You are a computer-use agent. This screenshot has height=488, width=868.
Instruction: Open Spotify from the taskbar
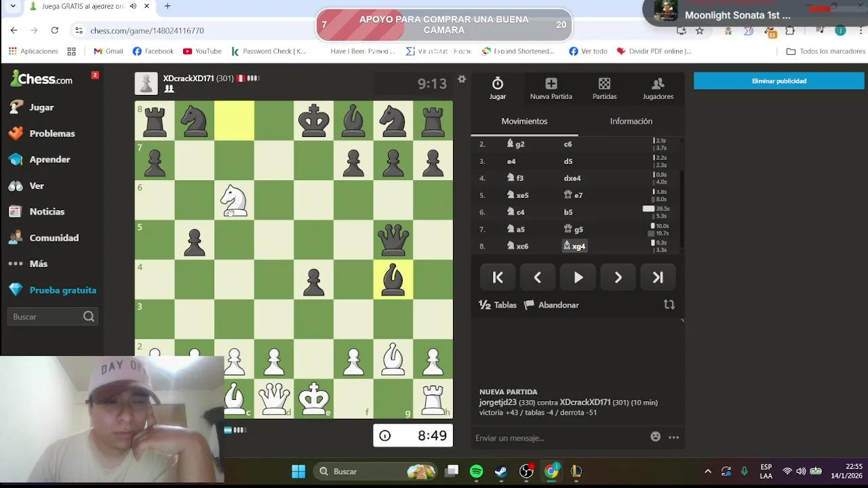(476, 471)
